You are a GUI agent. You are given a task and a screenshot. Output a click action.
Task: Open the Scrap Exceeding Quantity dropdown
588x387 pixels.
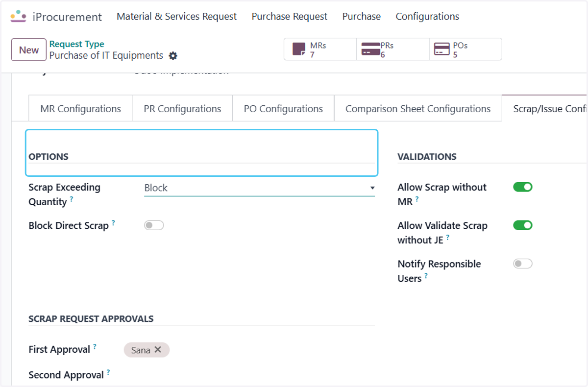tap(259, 188)
